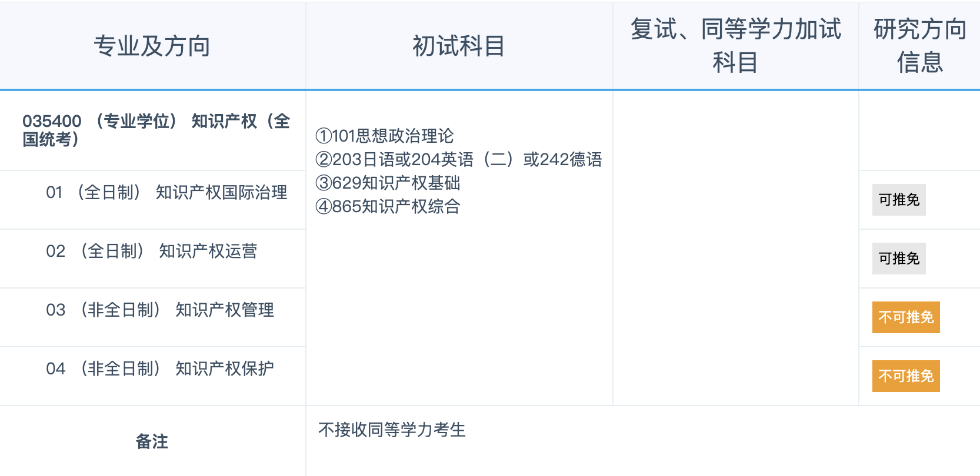980x476 pixels.
Task: Click the 035400 知识产权 program title
Action: [156, 130]
